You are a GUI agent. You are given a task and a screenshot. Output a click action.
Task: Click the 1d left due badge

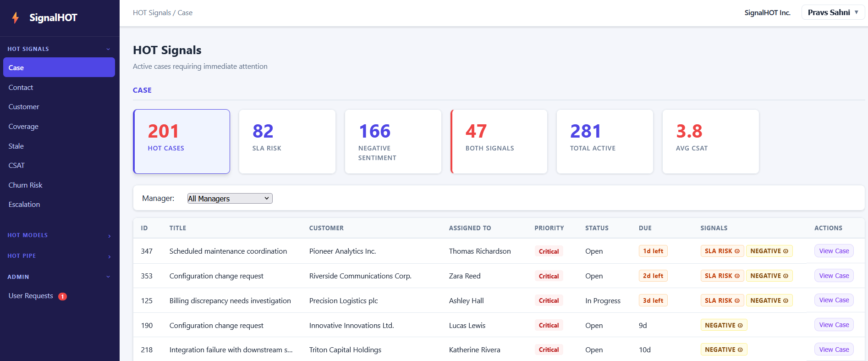[653, 251]
